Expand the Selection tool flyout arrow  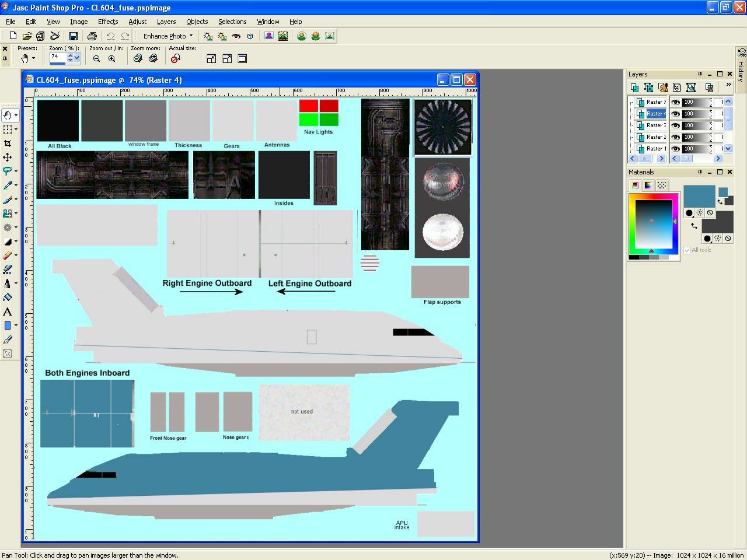[x=16, y=129]
